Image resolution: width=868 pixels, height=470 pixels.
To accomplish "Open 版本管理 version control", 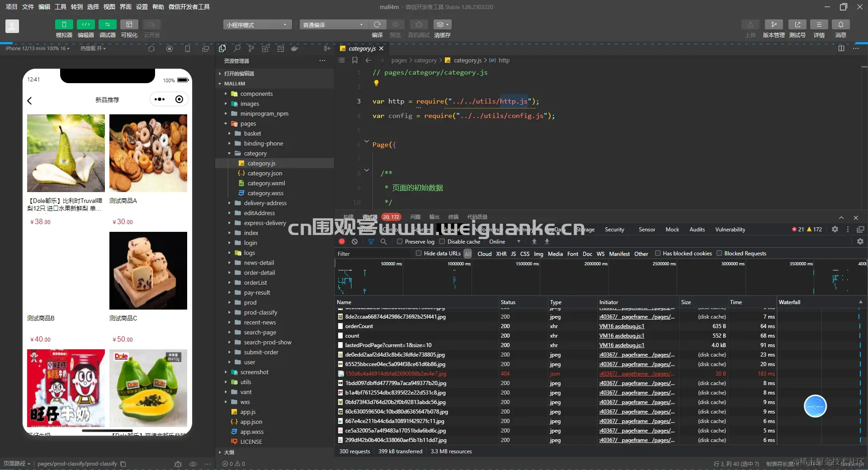I will [774, 24].
